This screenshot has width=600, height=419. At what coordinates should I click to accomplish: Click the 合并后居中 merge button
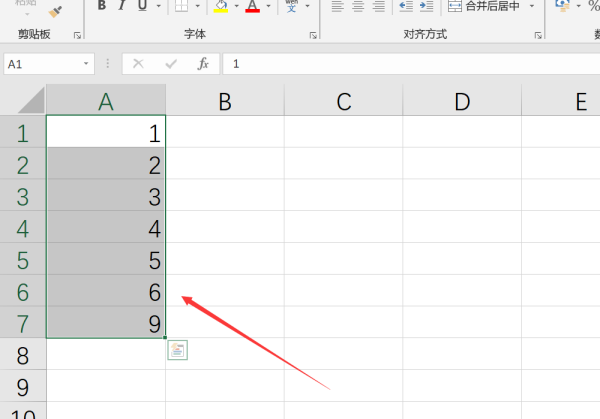pos(484,6)
